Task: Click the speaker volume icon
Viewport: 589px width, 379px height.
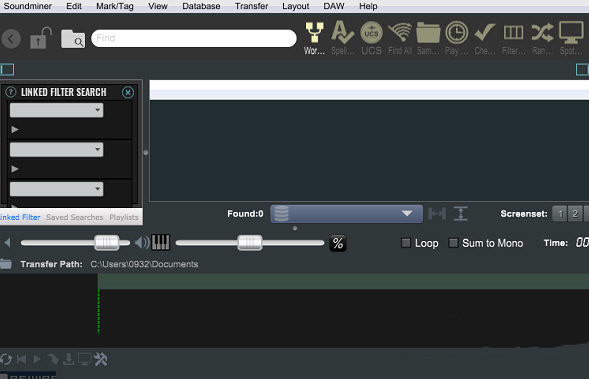Action: click(x=142, y=243)
